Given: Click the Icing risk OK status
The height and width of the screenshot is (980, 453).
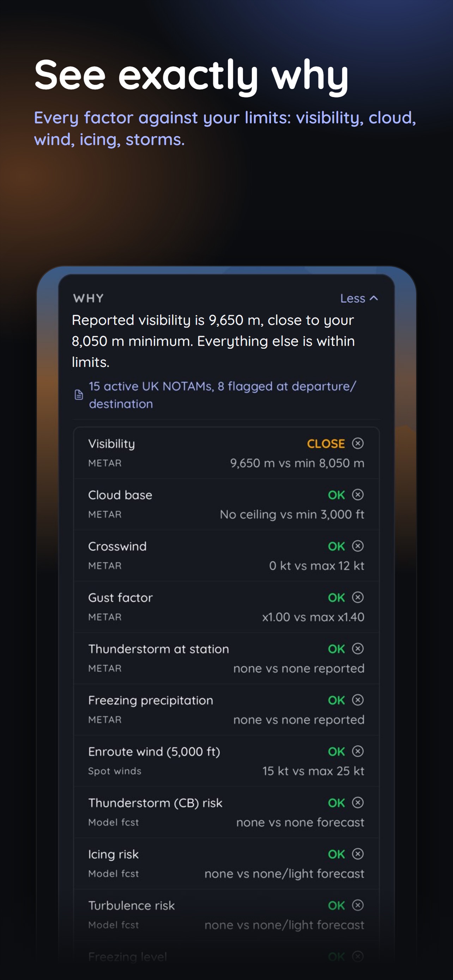Looking at the screenshot, I should pyautogui.click(x=336, y=854).
